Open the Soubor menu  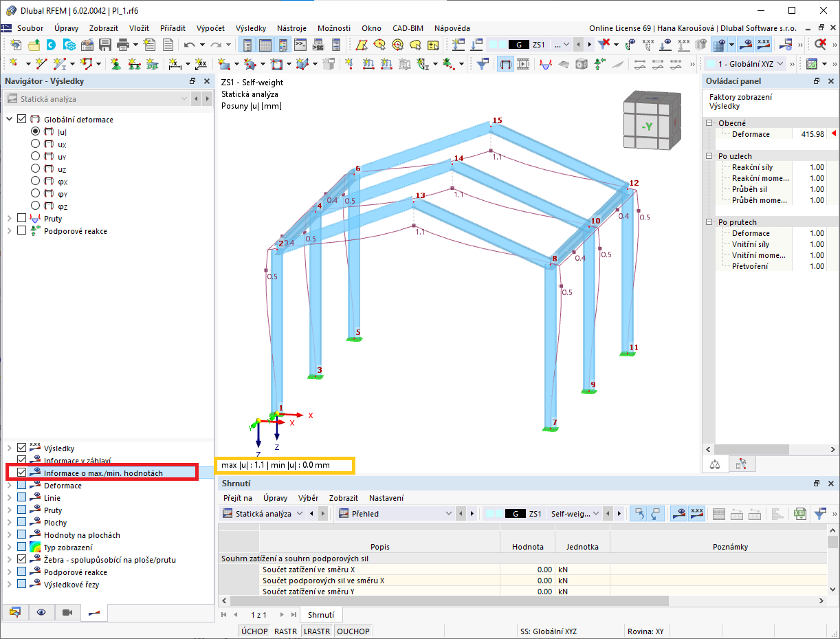coord(30,28)
